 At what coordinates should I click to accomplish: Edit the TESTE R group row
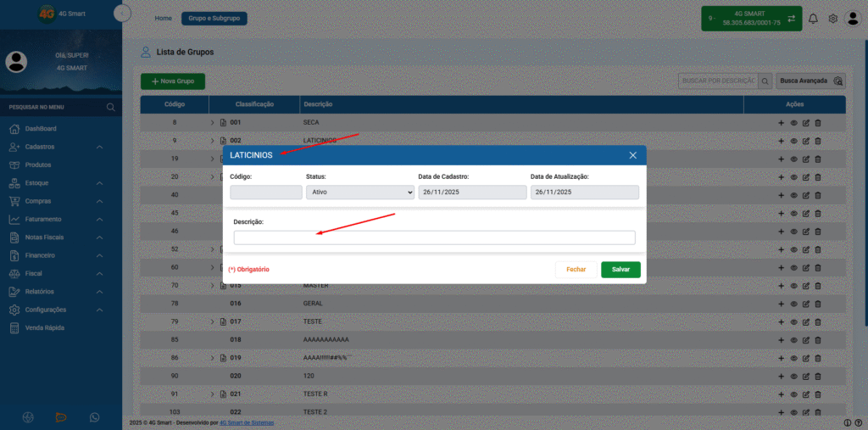tap(805, 394)
